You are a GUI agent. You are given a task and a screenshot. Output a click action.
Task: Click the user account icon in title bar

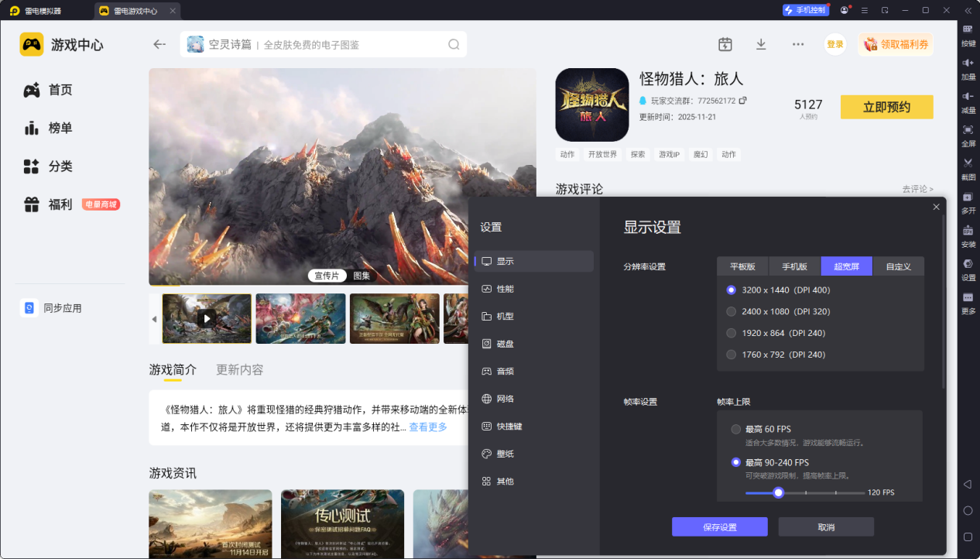tap(844, 10)
